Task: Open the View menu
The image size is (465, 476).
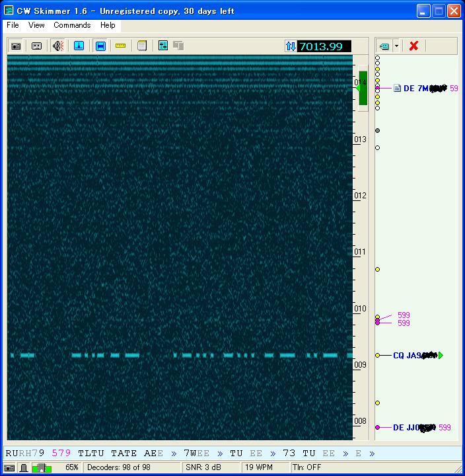Action: coord(36,25)
